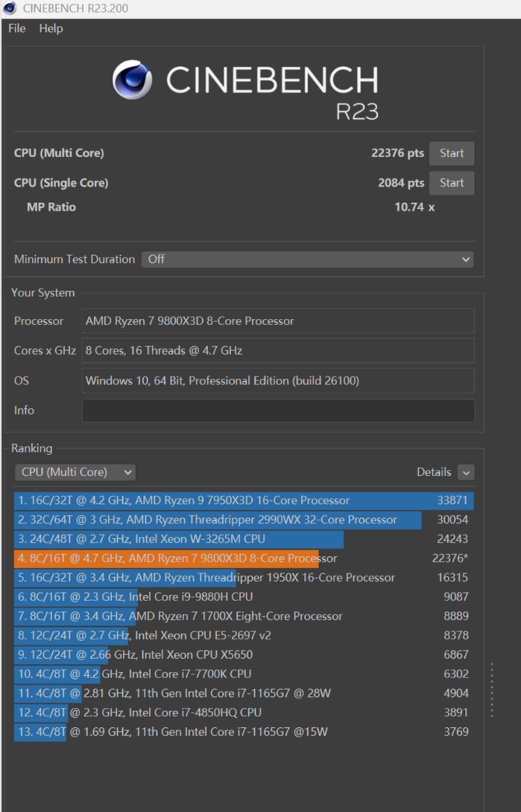Open the File menu
521x812 pixels.
[17, 29]
